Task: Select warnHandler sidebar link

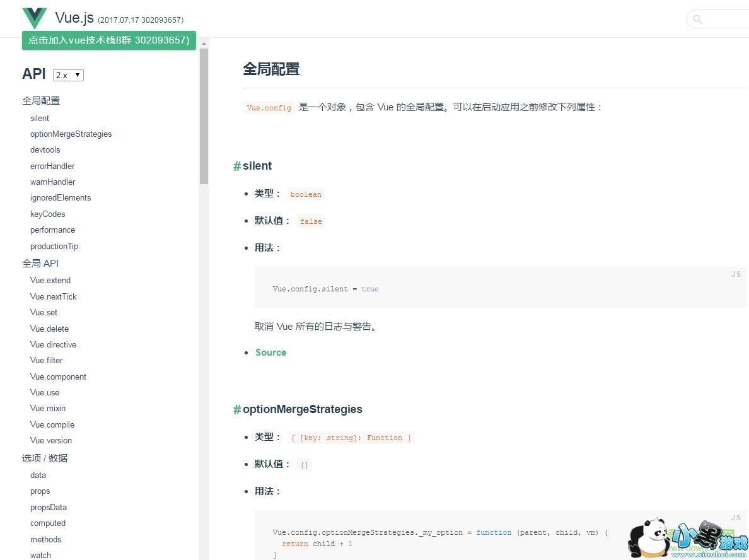Action: pyautogui.click(x=52, y=182)
